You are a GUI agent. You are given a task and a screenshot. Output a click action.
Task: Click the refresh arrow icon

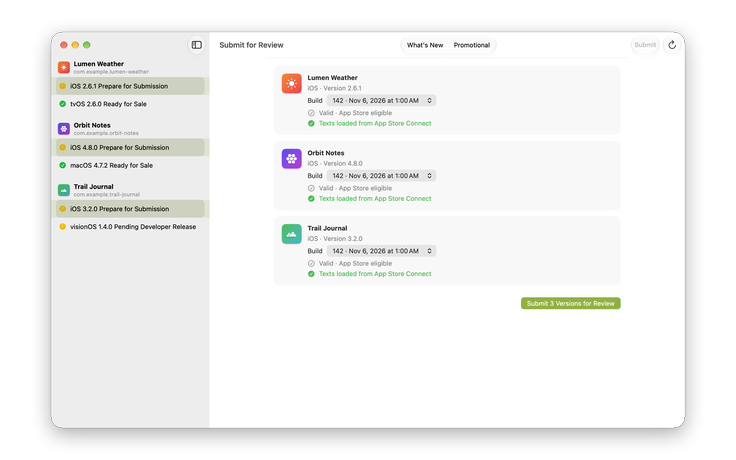672,45
